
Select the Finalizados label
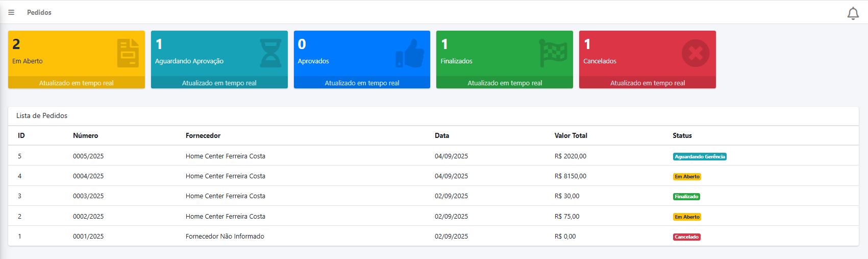456,61
